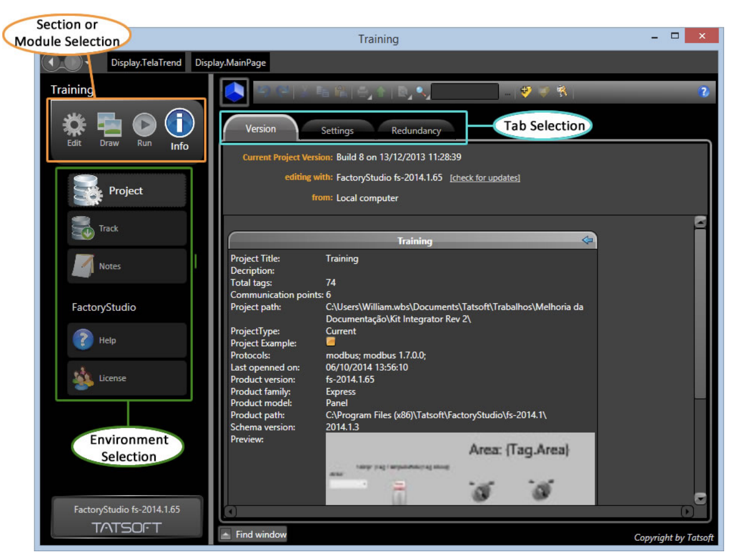Click the vertical scrollbar down arrow
The image size is (734, 560).
[700, 498]
